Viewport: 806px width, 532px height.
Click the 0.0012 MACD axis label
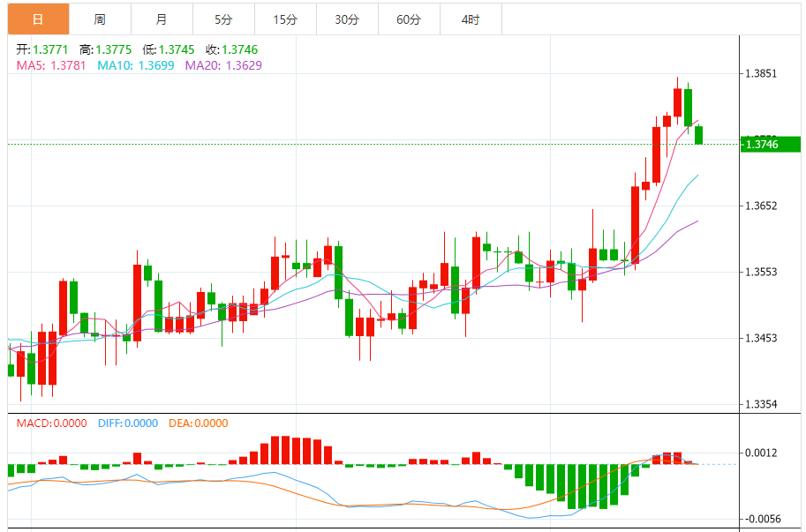pyautogui.click(x=761, y=453)
